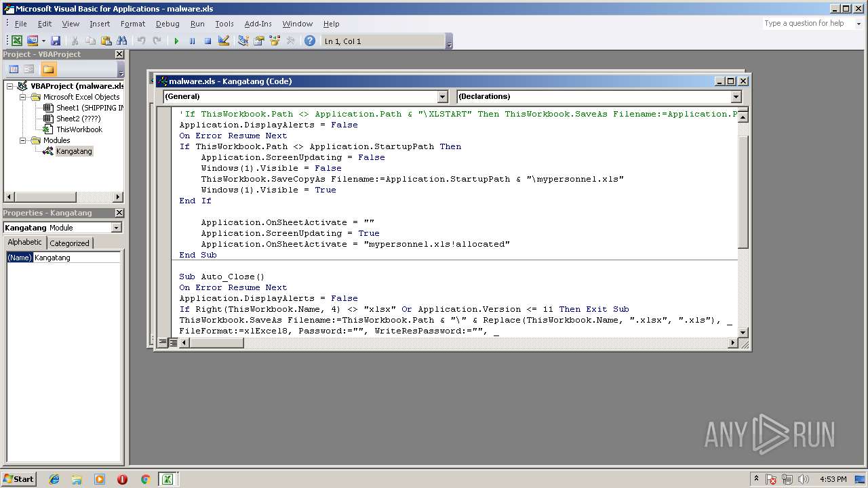Image resolution: width=868 pixels, height=488 pixels.
Task: Click the 'Type a question for help' box
Action: pyautogui.click(x=807, y=23)
